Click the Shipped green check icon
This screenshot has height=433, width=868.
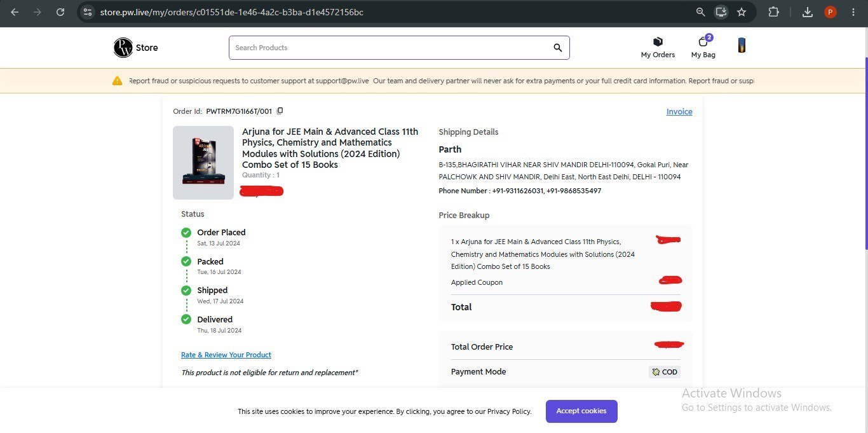pos(186,291)
